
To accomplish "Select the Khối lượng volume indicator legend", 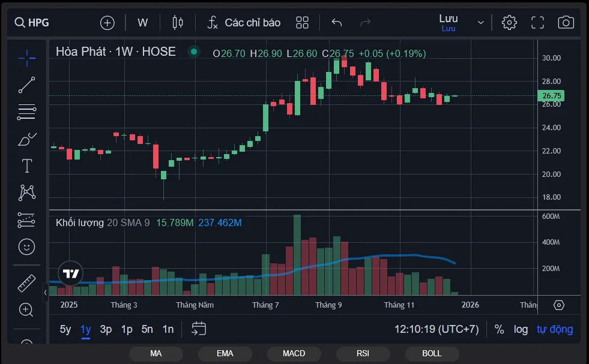I will coord(80,222).
